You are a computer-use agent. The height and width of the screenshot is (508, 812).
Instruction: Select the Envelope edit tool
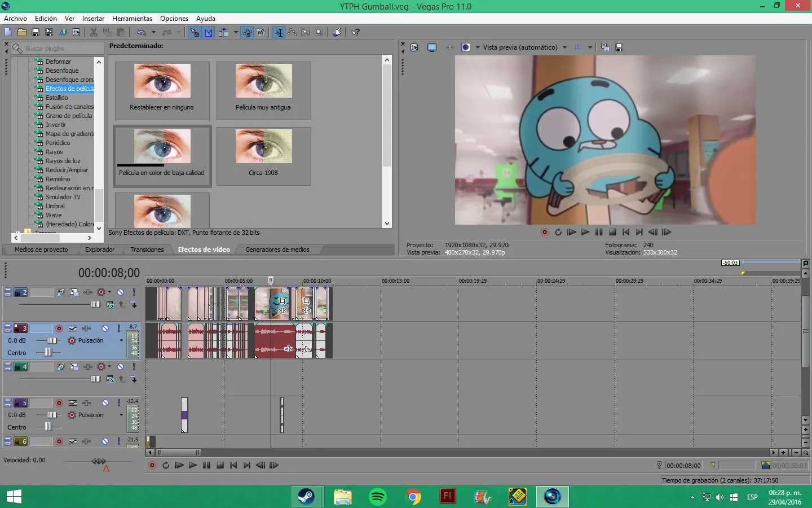tap(292, 32)
